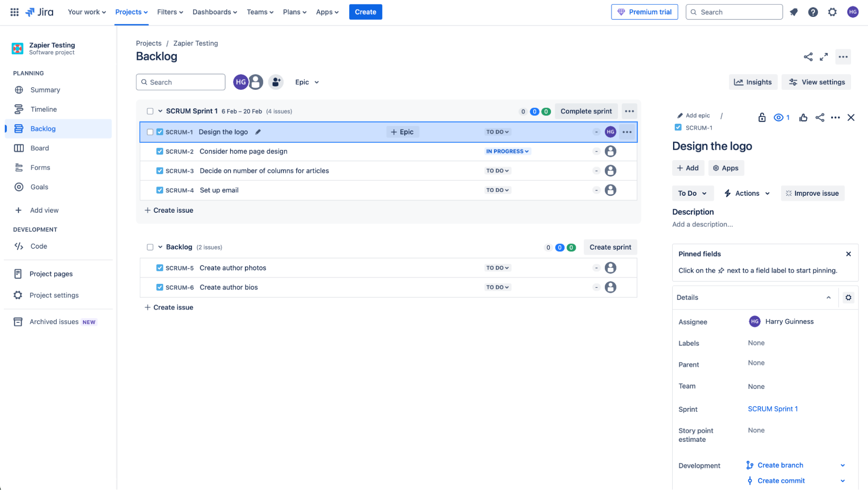Toggle the select-all checkbox for SCRUM Sprint 1

(150, 111)
